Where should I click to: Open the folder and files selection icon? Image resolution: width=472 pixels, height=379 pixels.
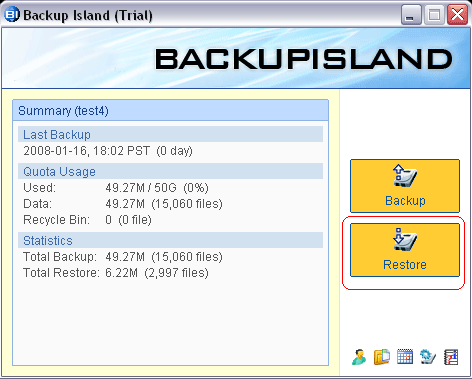tap(382, 357)
